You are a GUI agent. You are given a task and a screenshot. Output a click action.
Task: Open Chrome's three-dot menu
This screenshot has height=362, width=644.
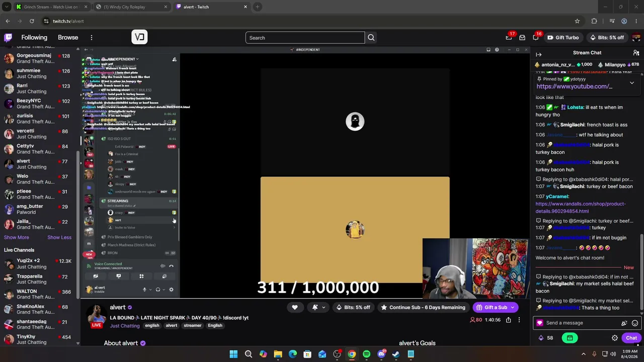(x=636, y=21)
